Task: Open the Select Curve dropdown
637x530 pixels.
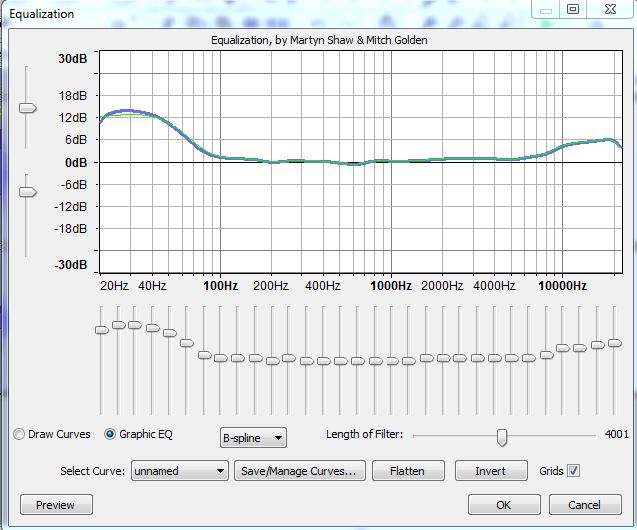Action: tap(180, 471)
